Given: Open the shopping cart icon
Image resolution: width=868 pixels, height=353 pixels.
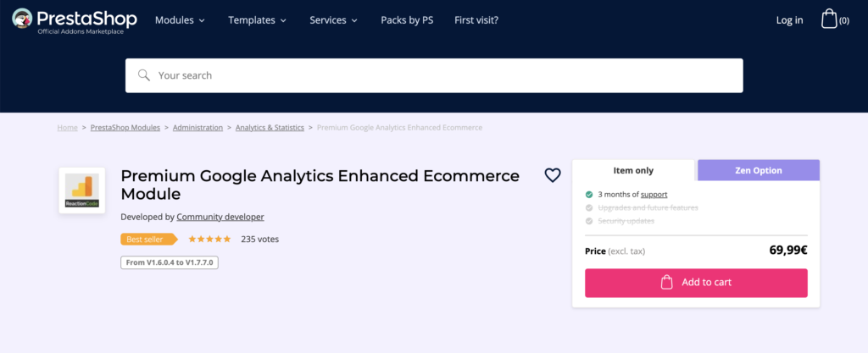Looking at the screenshot, I should click(829, 19).
